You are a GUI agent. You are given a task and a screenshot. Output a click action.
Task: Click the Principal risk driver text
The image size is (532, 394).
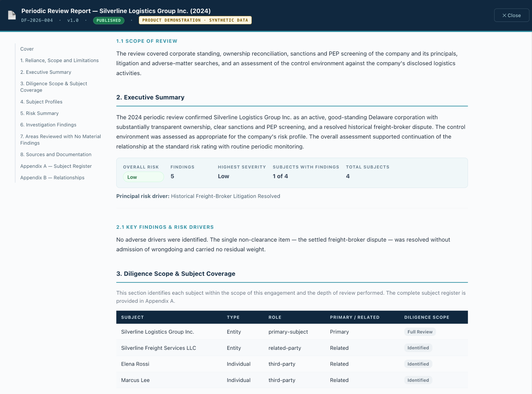pyautogui.click(x=198, y=196)
